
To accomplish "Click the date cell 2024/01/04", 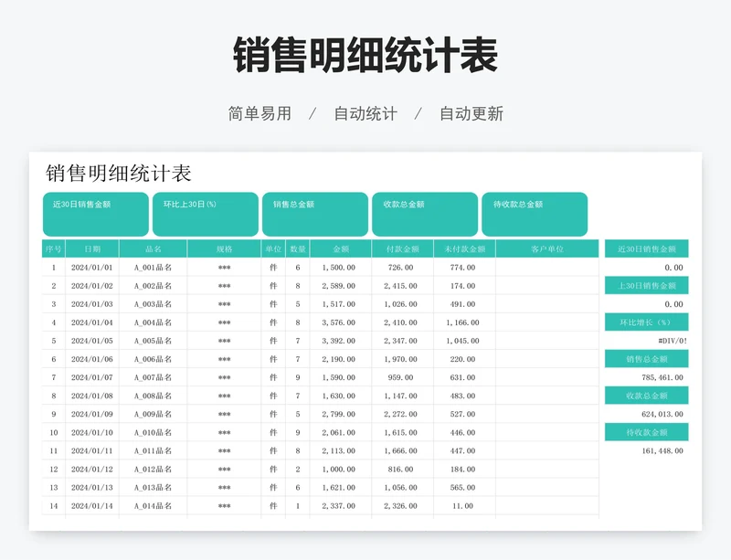I will (x=92, y=322).
